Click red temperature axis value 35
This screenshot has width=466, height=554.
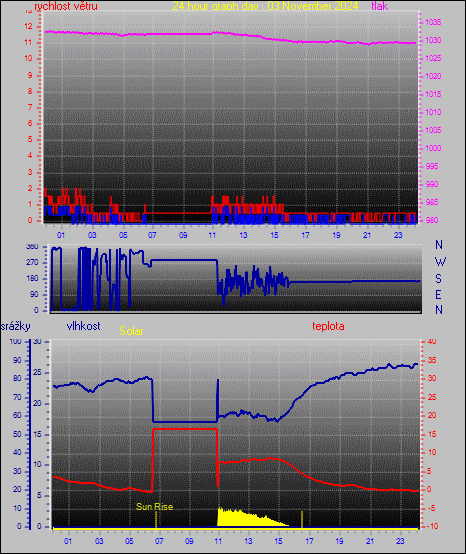tap(432, 361)
